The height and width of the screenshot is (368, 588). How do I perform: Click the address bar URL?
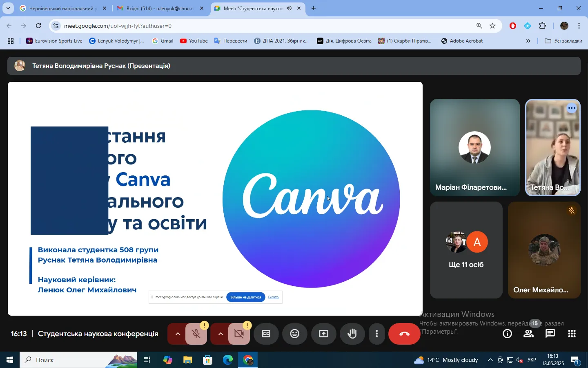pyautogui.click(x=118, y=26)
